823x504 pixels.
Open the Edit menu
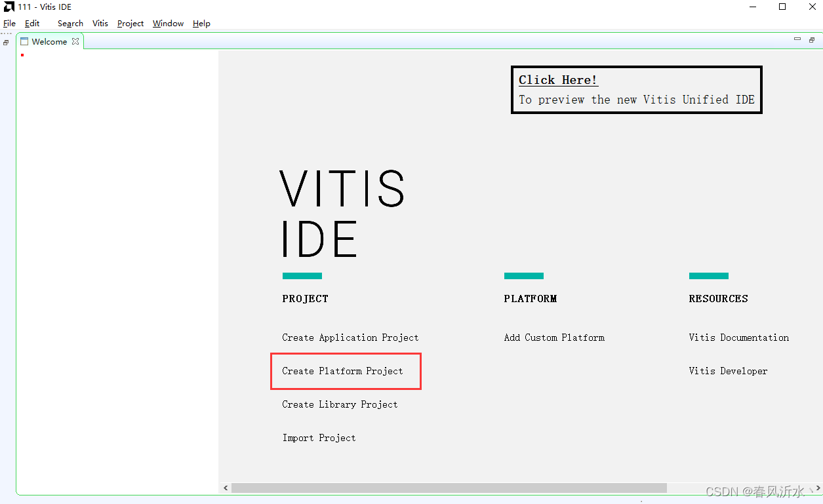pyautogui.click(x=32, y=24)
